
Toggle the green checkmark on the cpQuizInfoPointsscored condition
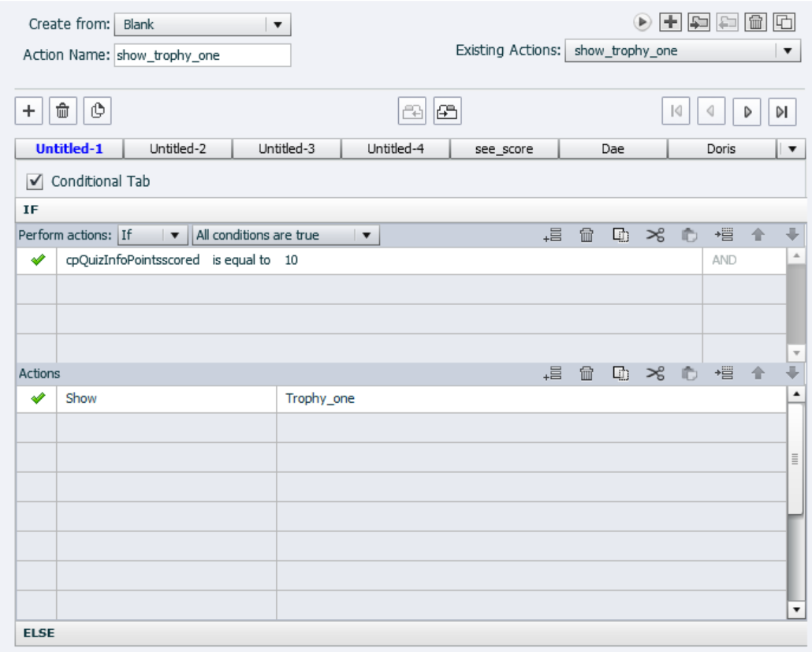36,260
